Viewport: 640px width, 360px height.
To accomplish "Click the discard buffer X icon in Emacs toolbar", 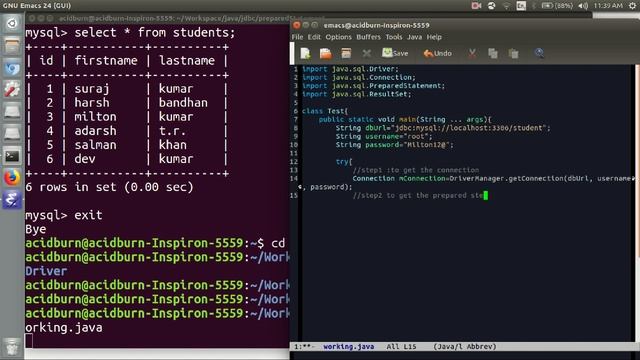I will pos(367,53).
